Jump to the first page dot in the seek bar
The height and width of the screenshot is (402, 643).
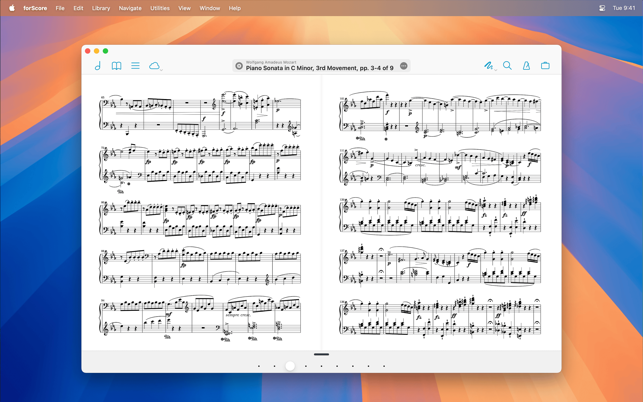[x=259, y=366]
